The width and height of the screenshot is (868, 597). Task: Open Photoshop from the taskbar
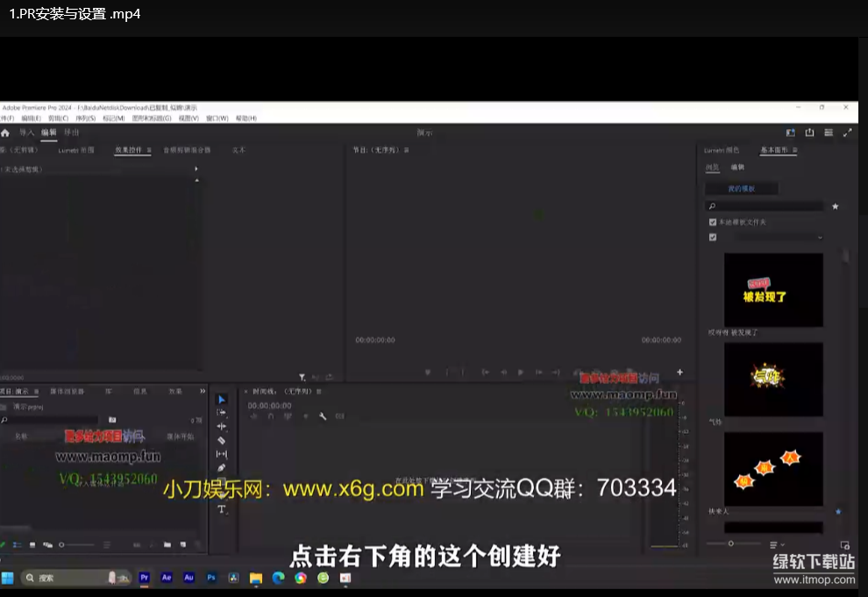coord(211,578)
